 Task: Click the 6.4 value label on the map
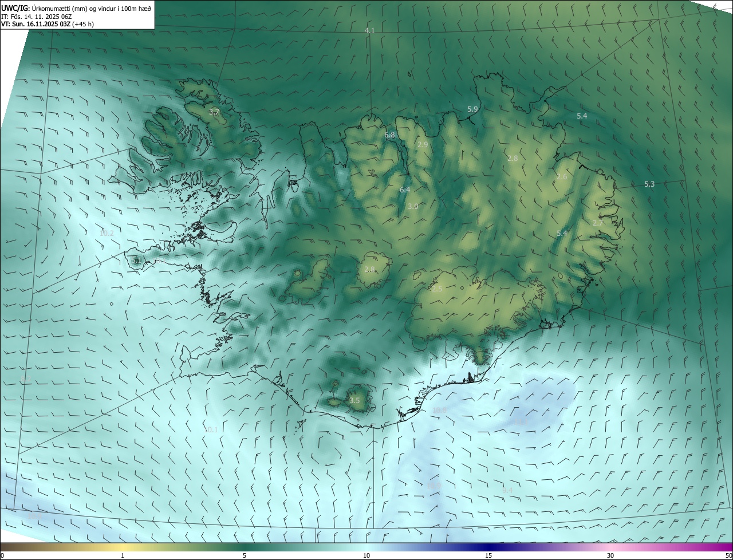click(405, 190)
